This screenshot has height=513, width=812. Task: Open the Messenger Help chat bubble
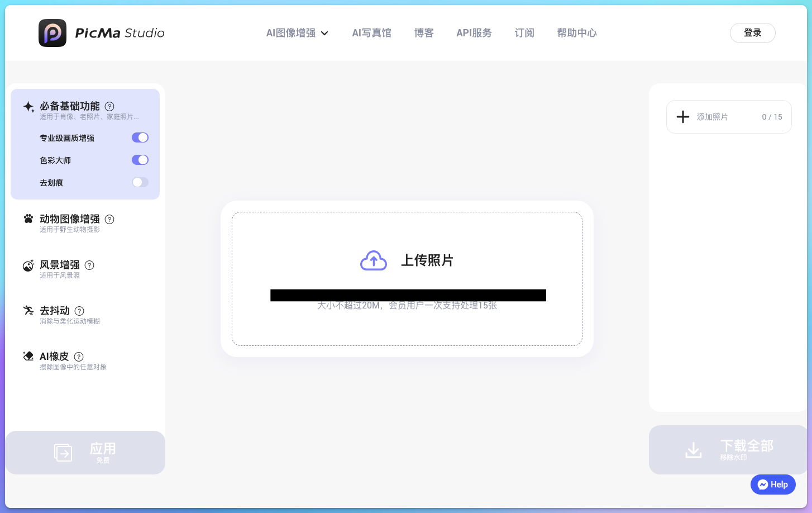click(772, 484)
